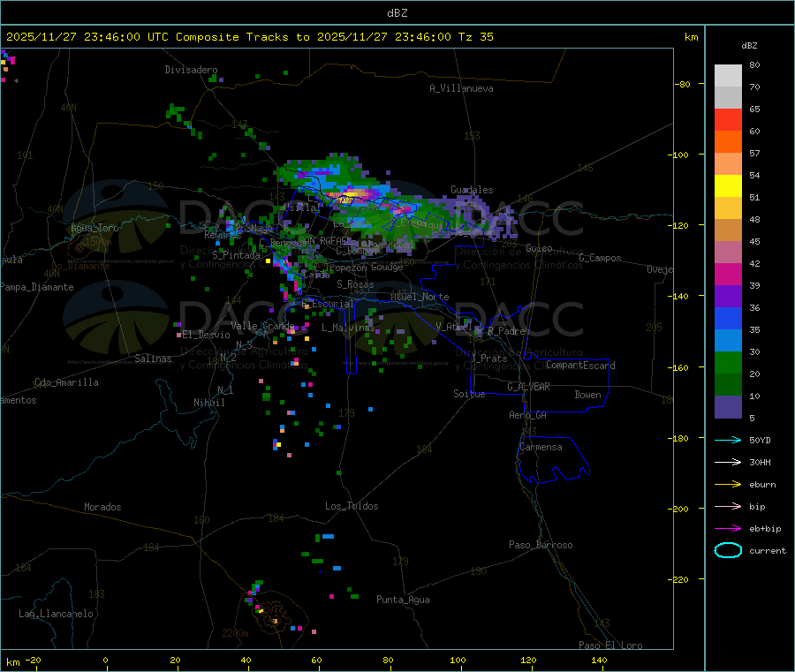Click the '-20' tick on the bottom axis

[x=33, y=660]
